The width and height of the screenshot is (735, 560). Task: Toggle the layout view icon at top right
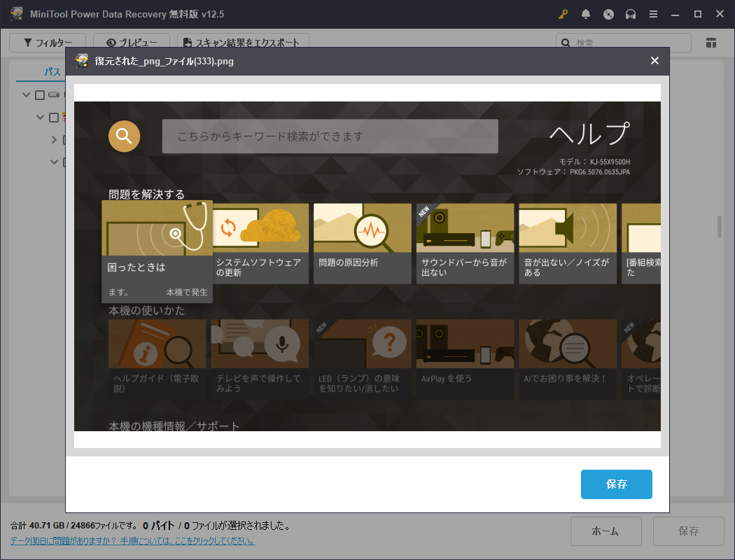(710, 43)
